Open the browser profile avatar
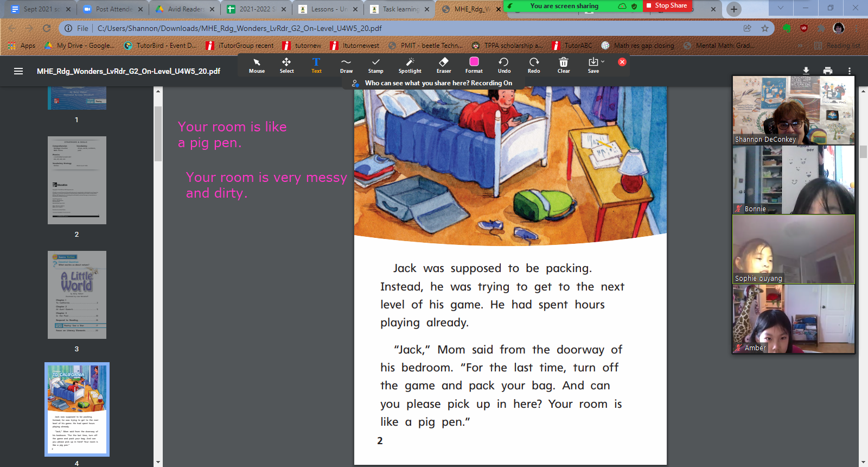This screenshot has height=467, width=868. coord(839,28)
